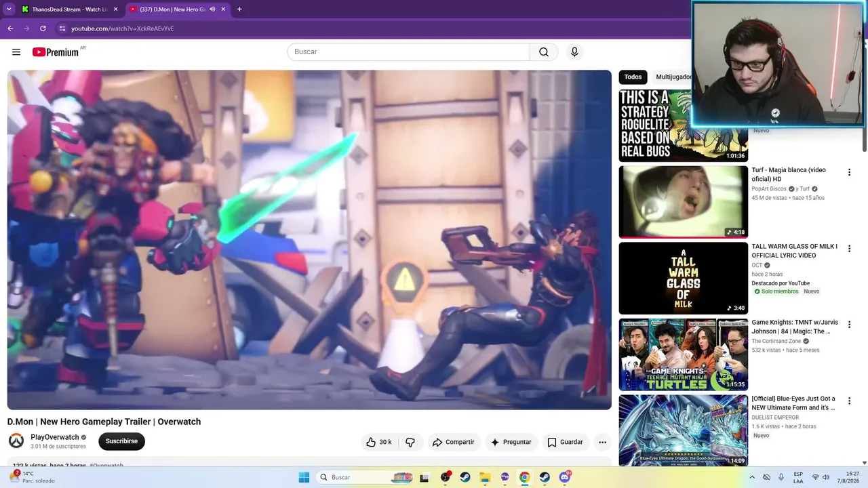Open options for Blue-Eyes video
Viewport: 868px width, 488px height.
[x=849, y=401]
